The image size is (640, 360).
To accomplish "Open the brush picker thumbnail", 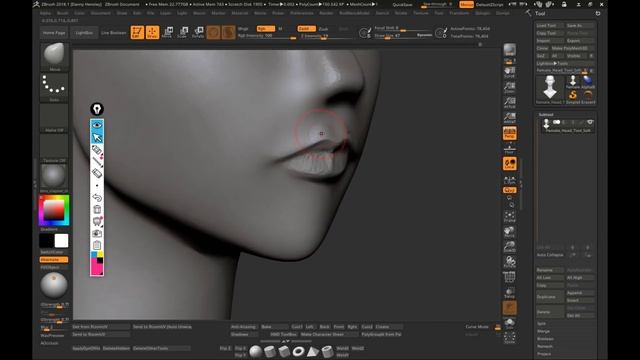I will tap(54, 55).
